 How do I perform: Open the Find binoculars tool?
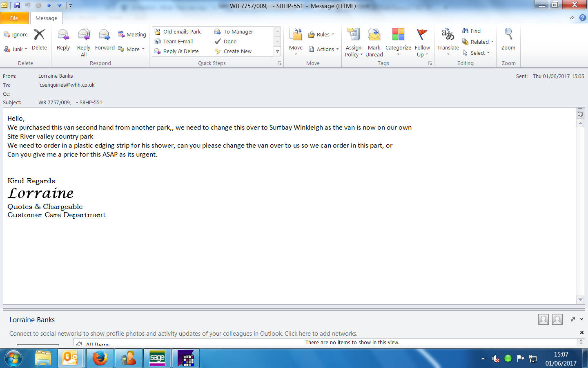coord(471,31)
